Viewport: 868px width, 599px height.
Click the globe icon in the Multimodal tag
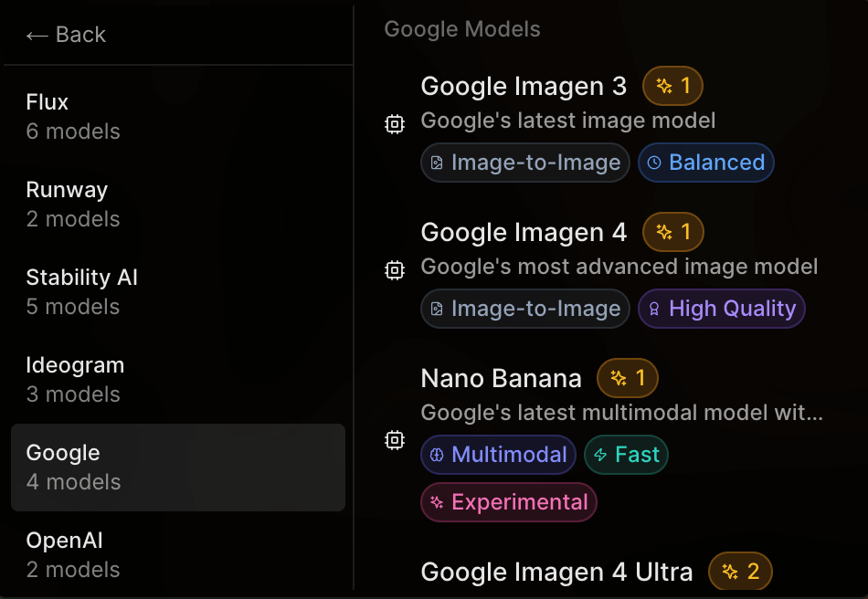click(439, 455)
